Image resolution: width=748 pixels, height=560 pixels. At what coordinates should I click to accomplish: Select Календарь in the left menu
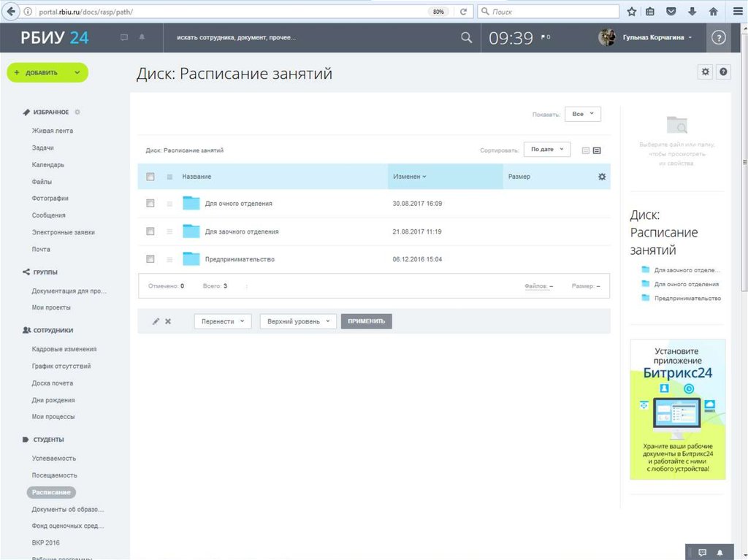tap(48, 165)
